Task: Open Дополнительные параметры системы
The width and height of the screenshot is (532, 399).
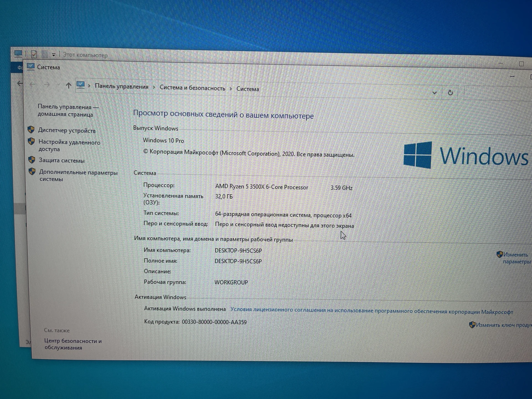Action: point(78,175)
